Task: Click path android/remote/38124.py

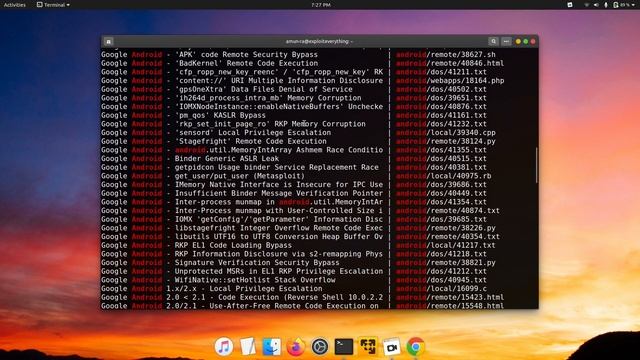Action: 445,141
